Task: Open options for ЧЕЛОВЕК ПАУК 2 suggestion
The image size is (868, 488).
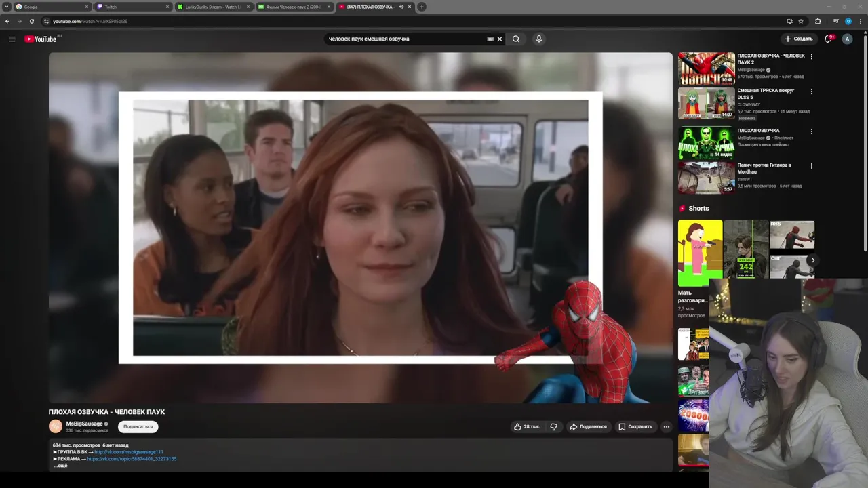Action: [x=812, y=56]
